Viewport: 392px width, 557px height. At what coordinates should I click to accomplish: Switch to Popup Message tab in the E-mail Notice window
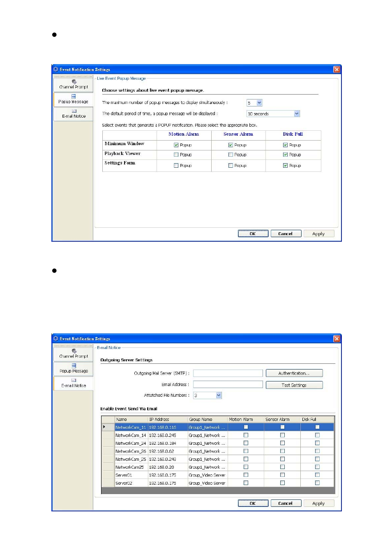[74, 368]
